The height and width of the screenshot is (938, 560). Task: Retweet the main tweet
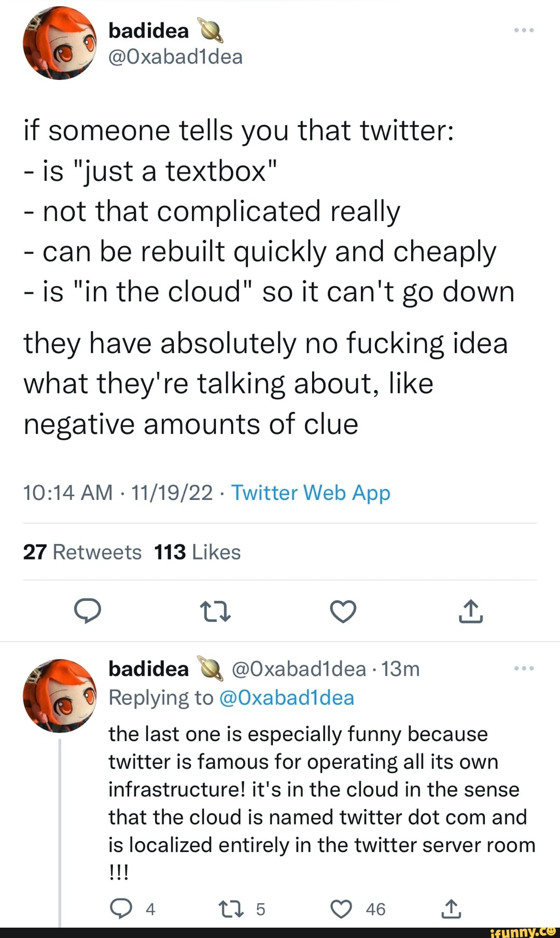215,611
